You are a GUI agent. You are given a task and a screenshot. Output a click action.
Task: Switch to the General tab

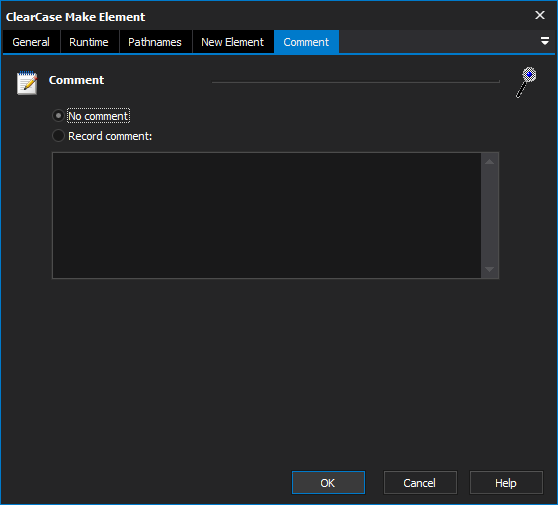tap(31, 42)
